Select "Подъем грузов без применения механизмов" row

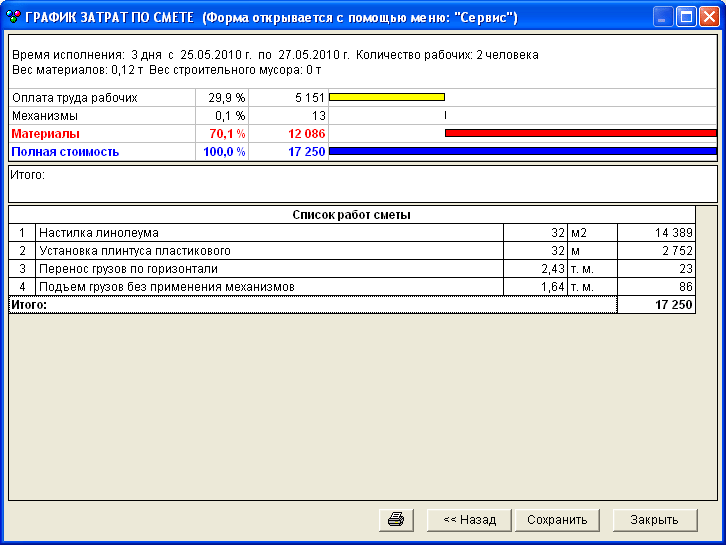pyautogui.click(x=270, y=287)
